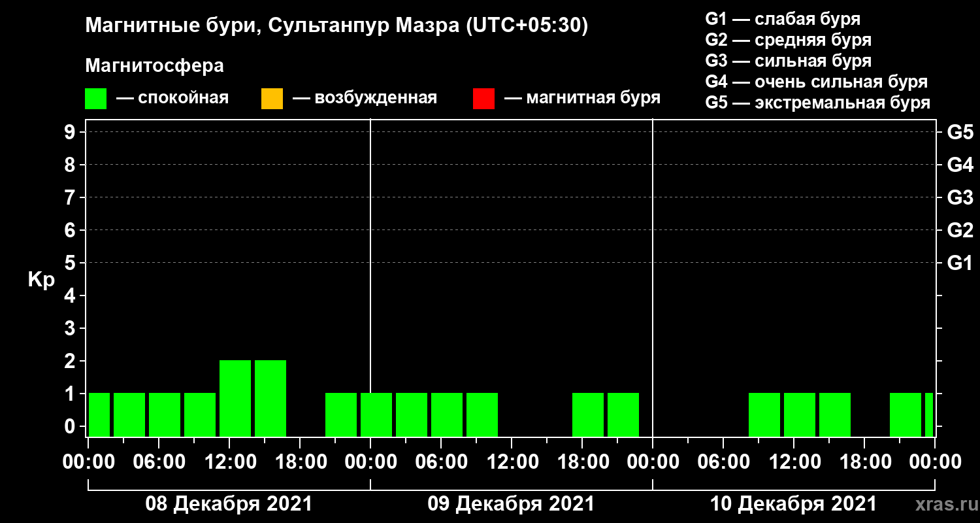Click the 'G4' label on the right axis
980x523 pixels.
click(x=960, y=165)
